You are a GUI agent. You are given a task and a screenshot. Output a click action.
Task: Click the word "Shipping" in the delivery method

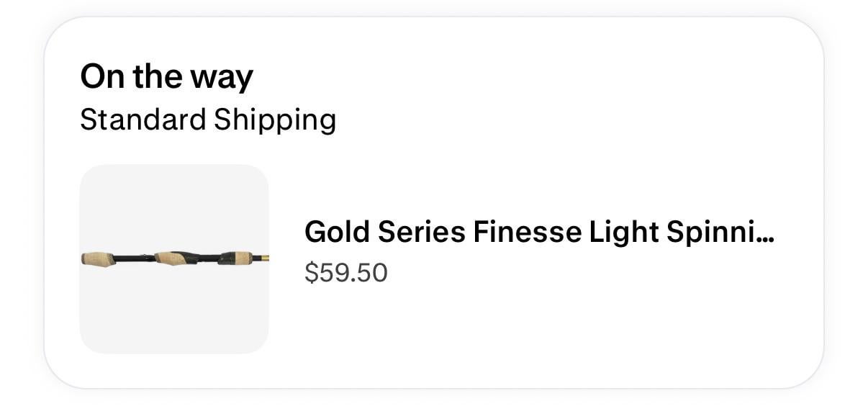point(274,120)
